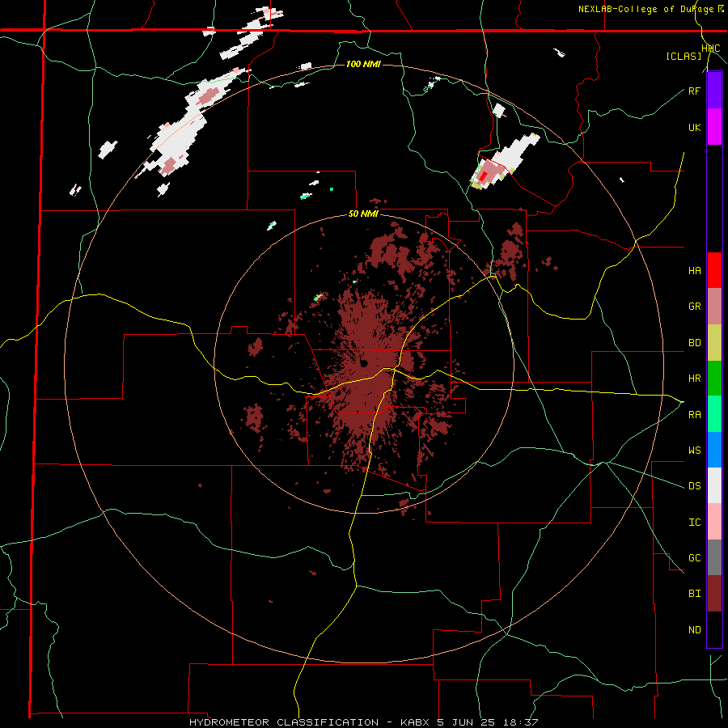Click the DS legend label
Viewport: 728px width, 728px height.
[x=694, y=486]
